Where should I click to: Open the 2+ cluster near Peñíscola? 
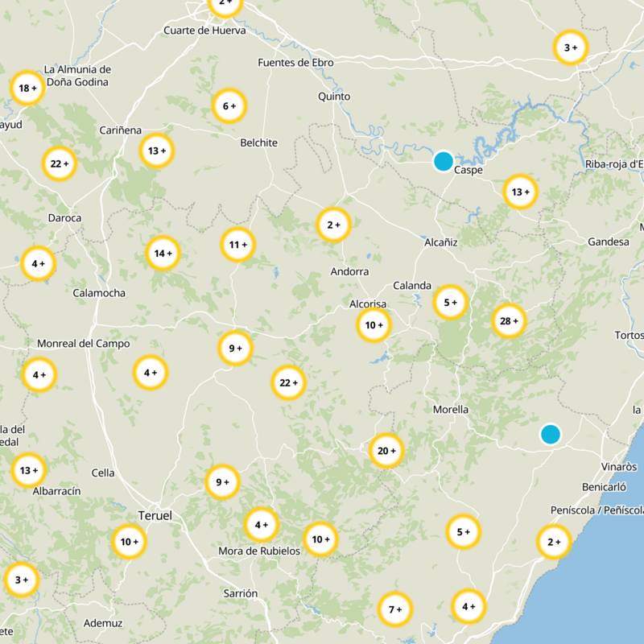coord(552,543)
